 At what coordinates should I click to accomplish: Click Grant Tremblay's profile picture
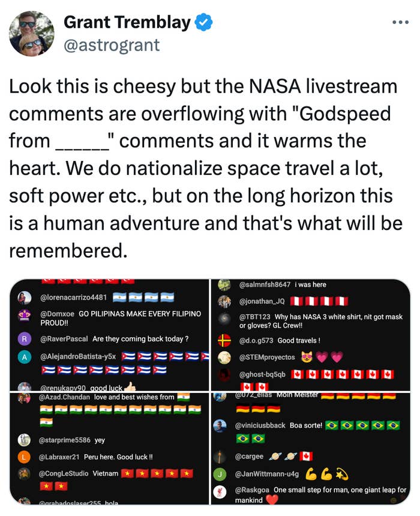coord(32,33)
